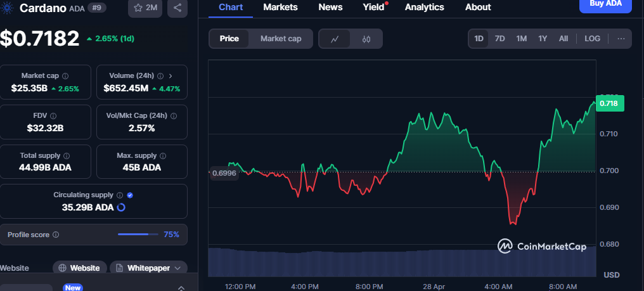Image resolution: width=644 pixels, height=291 pixels.
Task: Select 1M time range
Action: 522,39
